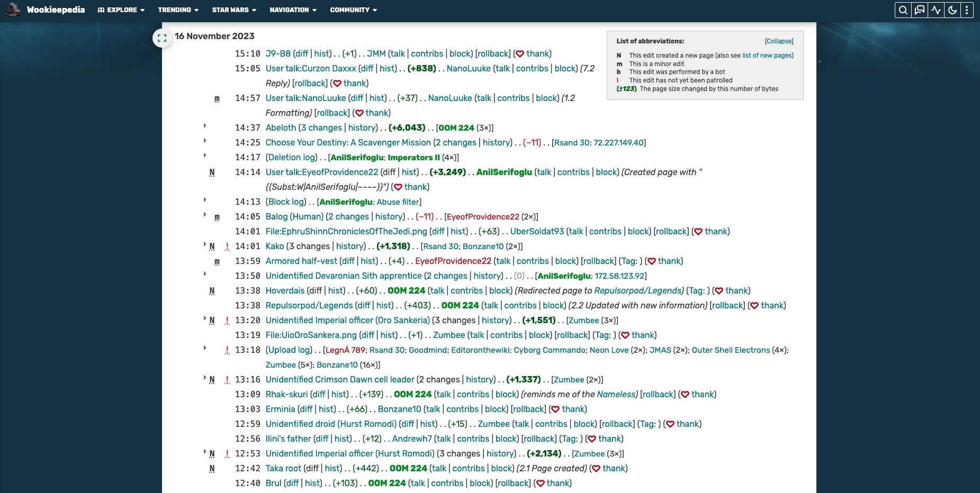The width and height of the screenshot is (980, 493).
Task: Open the COMMUNITY dropdown menu
Action: (x=354, y=10)
